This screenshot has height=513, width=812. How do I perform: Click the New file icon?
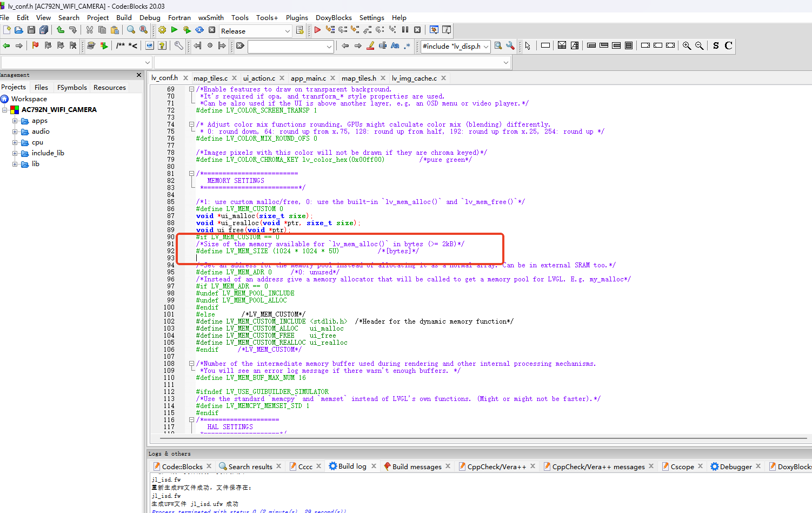pyautogui.click(x=7, y=30)
